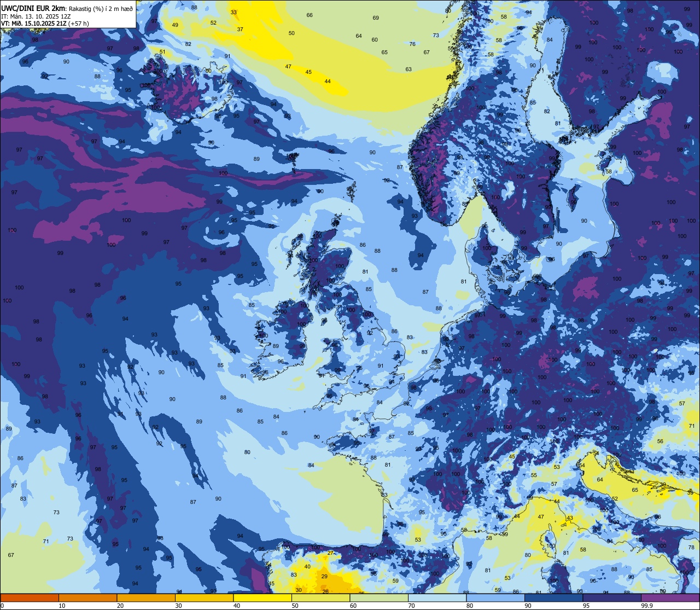Click the parameter label Rakastig (%) í 2 m hæð

coord(101,8)
